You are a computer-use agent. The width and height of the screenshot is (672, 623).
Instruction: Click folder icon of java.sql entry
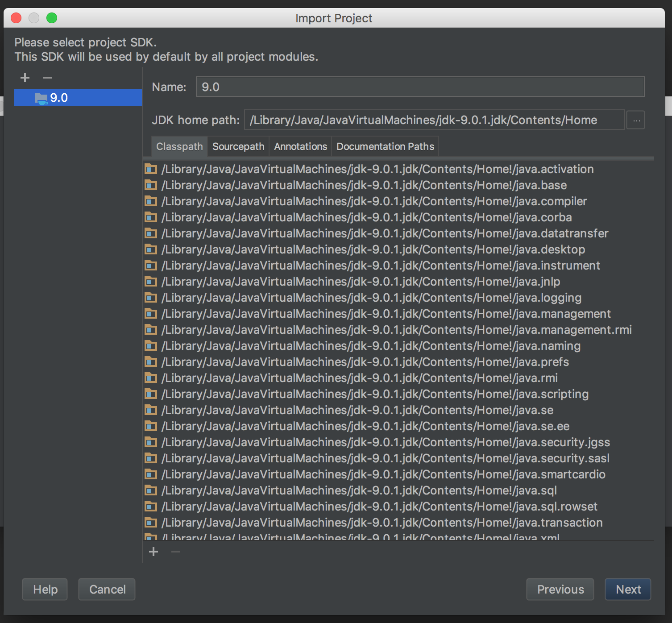[x=151, y=490]
